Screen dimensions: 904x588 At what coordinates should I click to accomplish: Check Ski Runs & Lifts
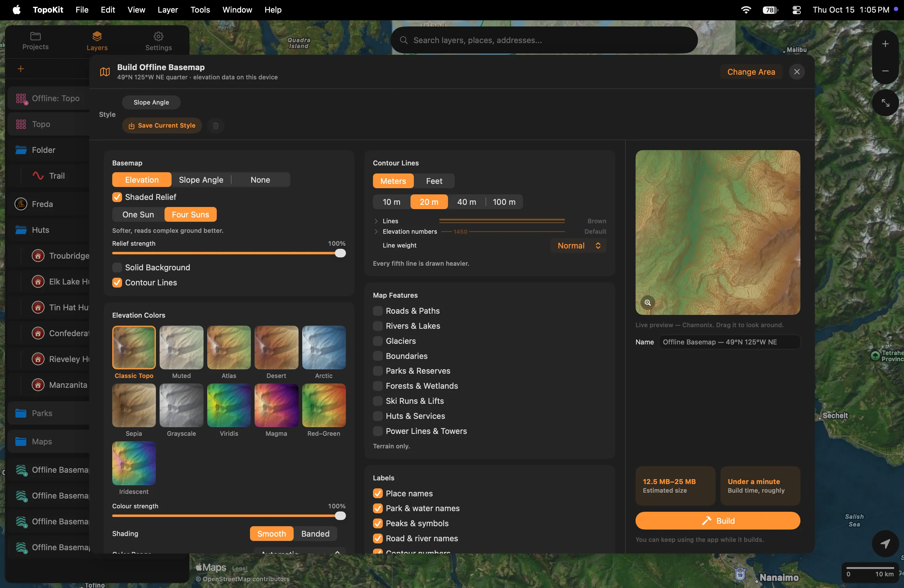coord(378,401)
